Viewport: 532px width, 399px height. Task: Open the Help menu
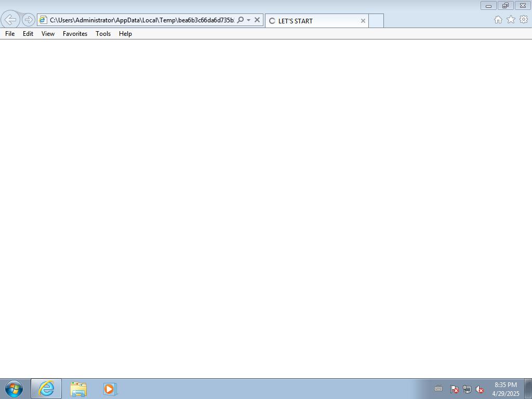click(125, 34)
